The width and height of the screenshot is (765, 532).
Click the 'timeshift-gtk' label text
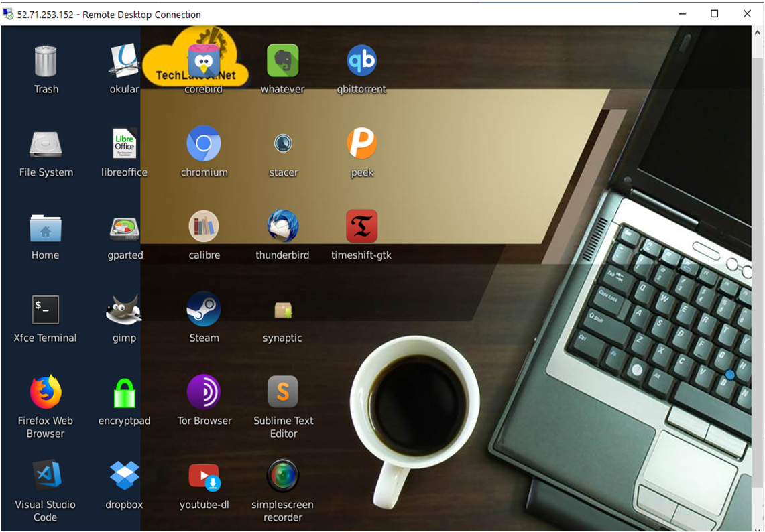coord(361,255)
